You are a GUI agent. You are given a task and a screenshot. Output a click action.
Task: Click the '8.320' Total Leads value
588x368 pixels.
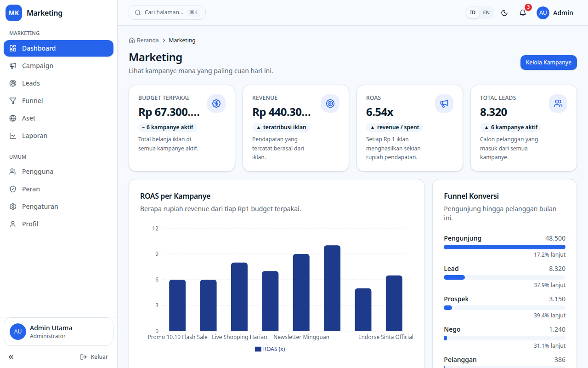(x=493, y=112)
